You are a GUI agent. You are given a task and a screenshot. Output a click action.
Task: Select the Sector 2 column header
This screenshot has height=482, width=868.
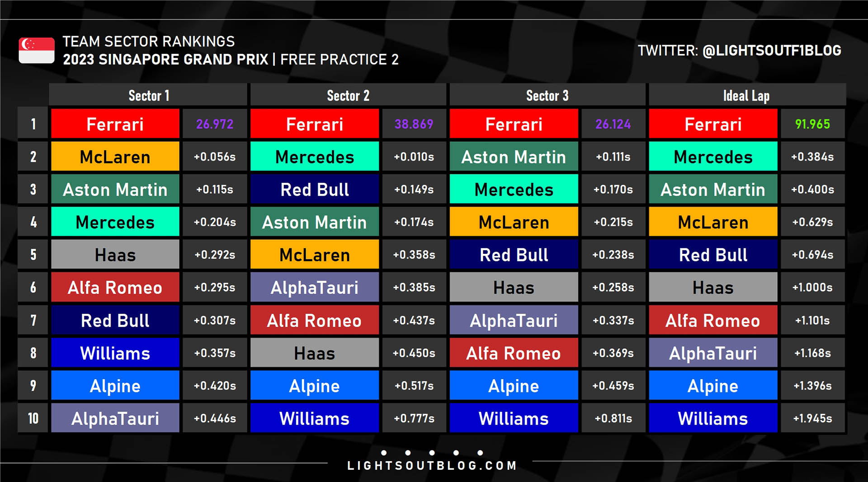click(348, 96)
